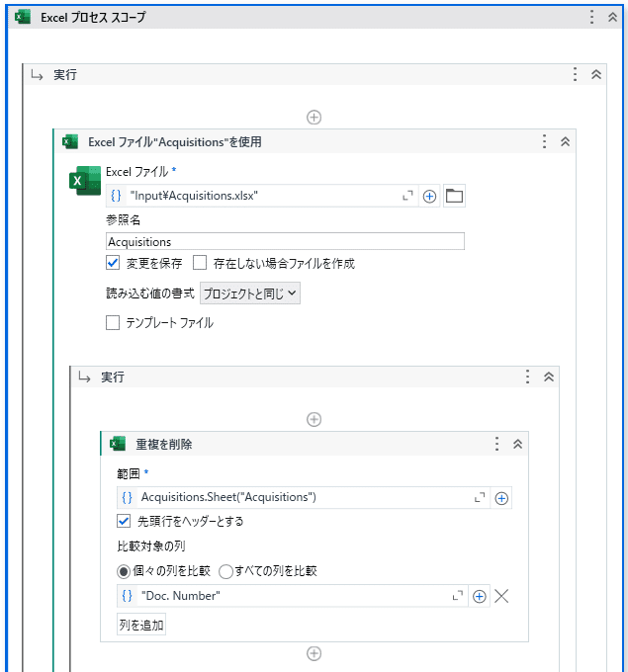The width and height of the screenshot is (628, 672).
Task: Open options menu of Excel ファイル Acquisitions activity
Action: click(x=544, y=141)
